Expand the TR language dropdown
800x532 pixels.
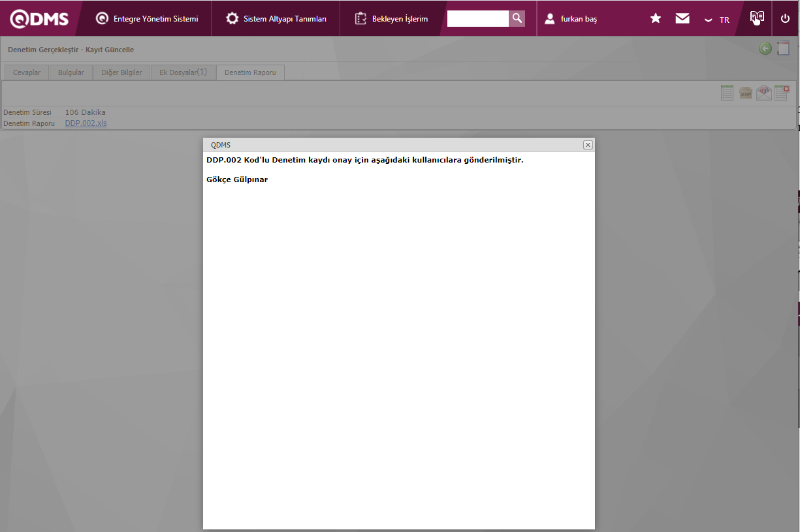click(x=716, y=20)
